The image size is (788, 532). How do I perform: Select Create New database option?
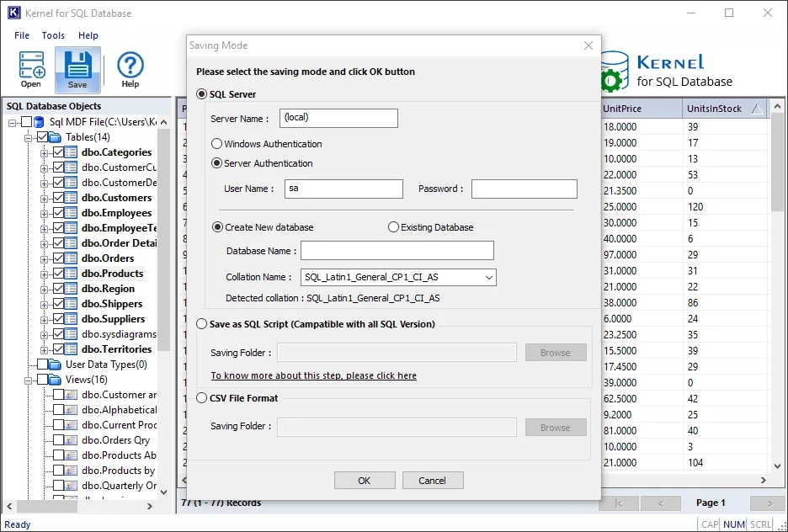click(x=217, y=227)
